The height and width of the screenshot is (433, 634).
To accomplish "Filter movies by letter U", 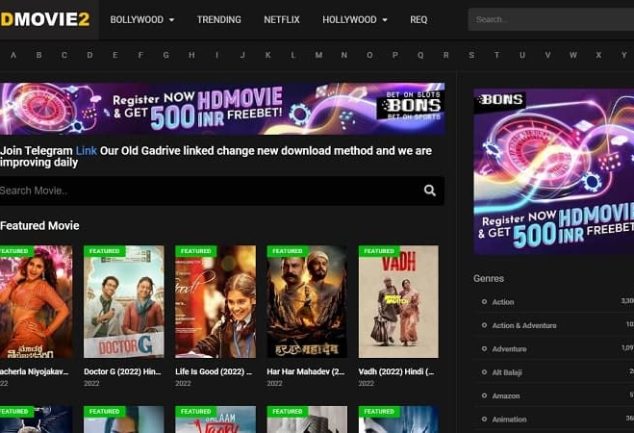I will point(522,55).
